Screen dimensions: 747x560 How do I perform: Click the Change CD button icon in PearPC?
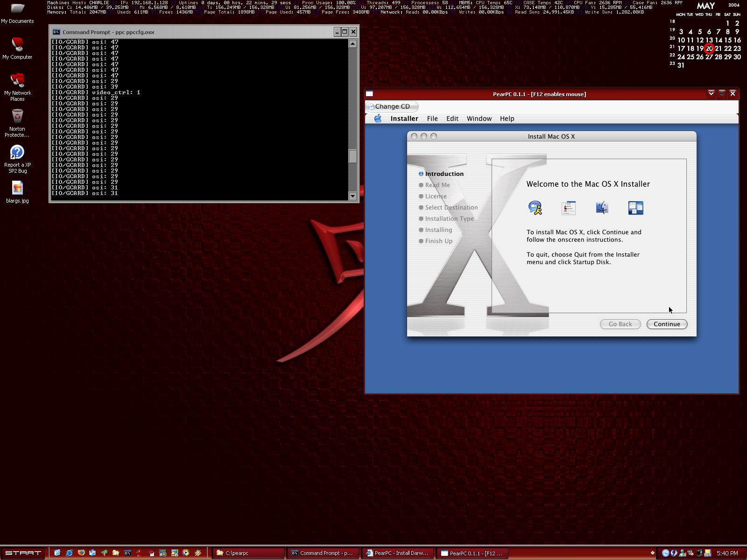[x=371, y=106]
